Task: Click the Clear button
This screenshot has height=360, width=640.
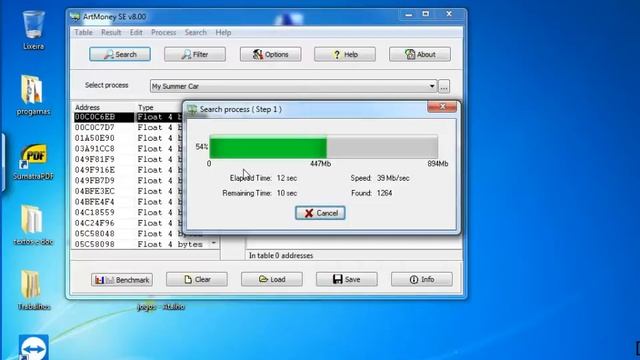Action: pyautogui.click(x=197, y=280)
